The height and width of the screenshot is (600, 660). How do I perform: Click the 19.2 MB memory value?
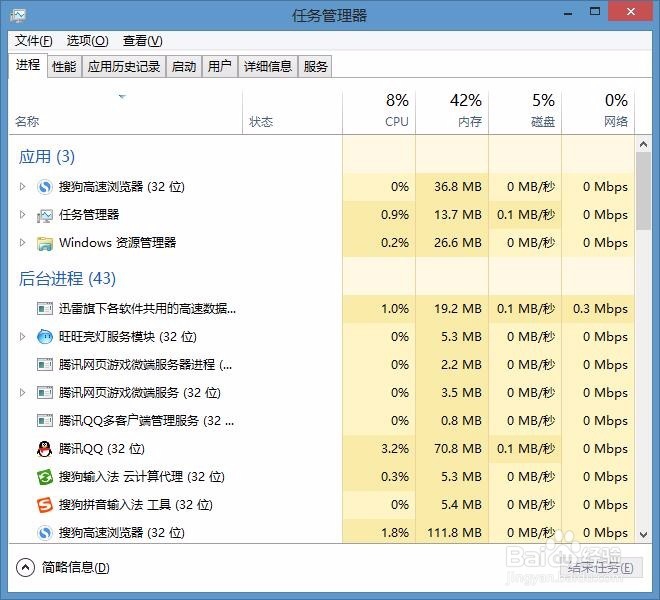point(458,309)
